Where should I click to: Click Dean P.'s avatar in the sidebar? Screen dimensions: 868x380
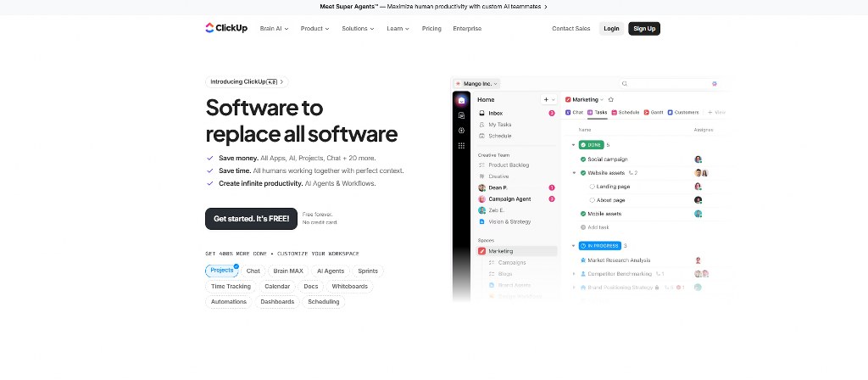tap(481, 187)
